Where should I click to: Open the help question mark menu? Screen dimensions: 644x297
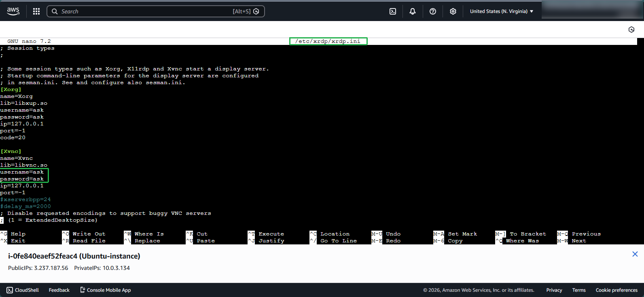coord(433,11)
